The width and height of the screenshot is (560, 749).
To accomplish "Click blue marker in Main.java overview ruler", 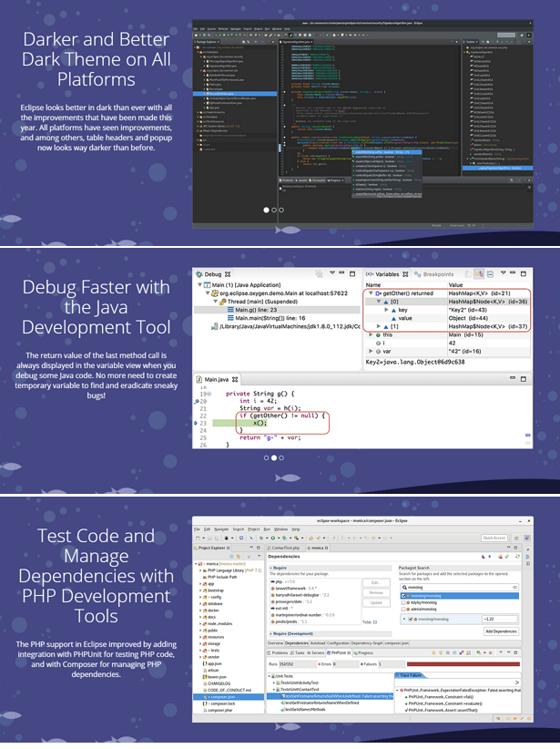I will pyautogui.click(x=528, y=436).
